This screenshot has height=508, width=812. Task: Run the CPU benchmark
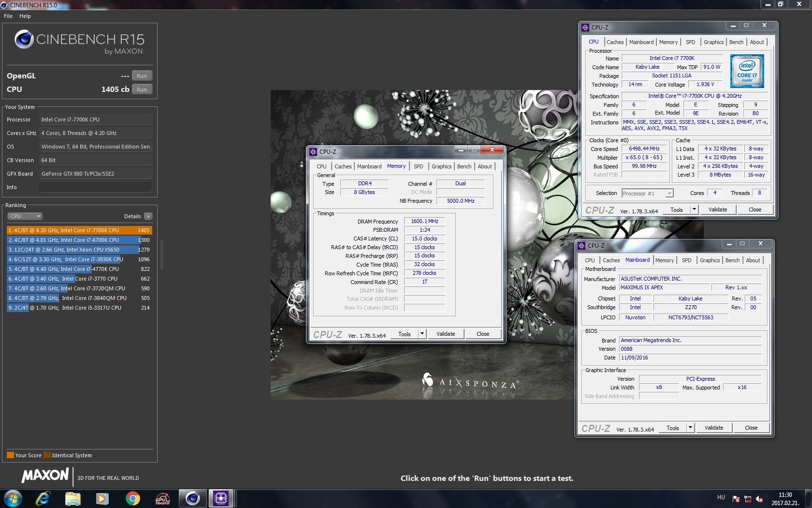[x=142, y=90]
